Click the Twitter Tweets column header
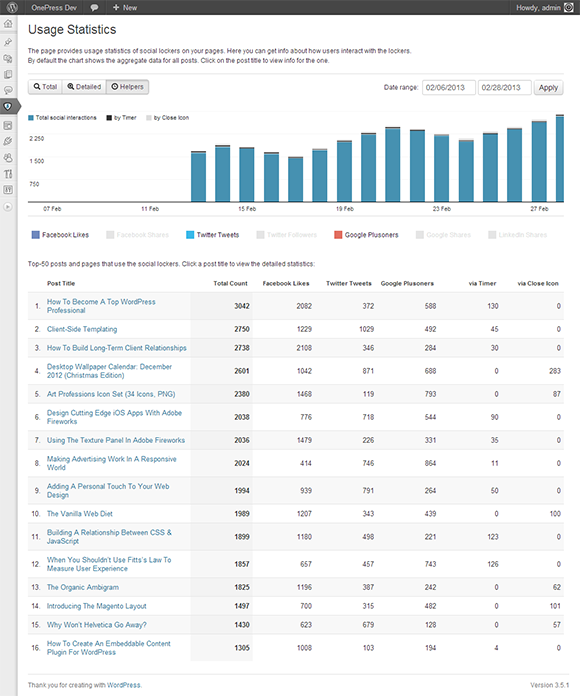Screen dimensions: 580x696 tap(349, 283)
